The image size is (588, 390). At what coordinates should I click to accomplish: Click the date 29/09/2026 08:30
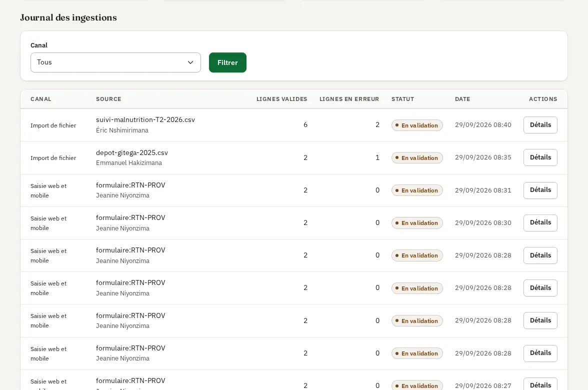(x=483, y=223)
